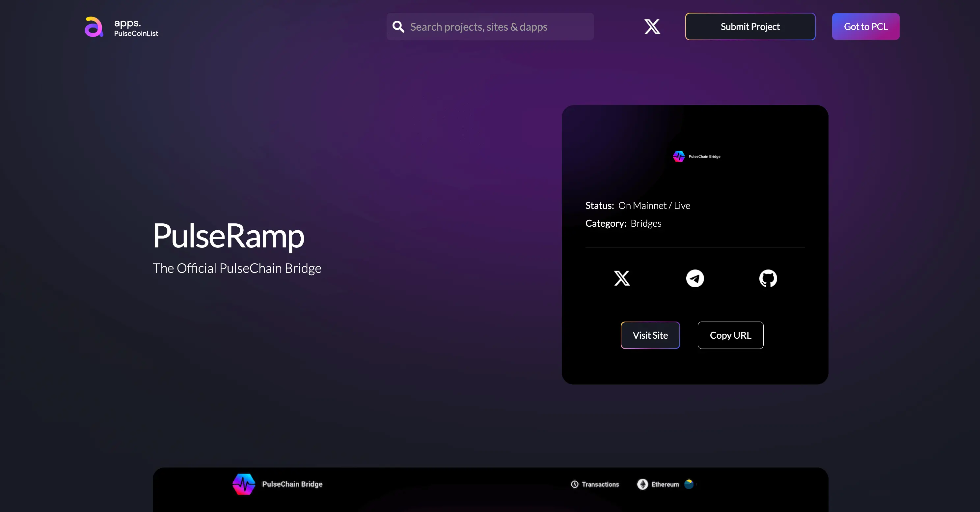Click the search magnifier icon

(x=398, y=26)
